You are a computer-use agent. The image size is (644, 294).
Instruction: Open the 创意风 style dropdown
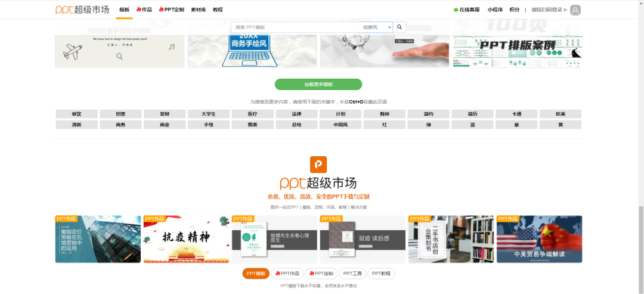(375, 27)
